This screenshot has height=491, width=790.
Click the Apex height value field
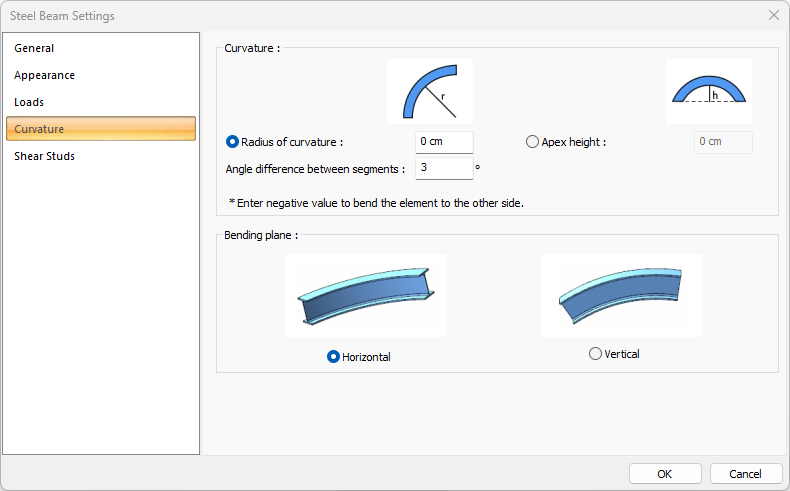click(722, 142)
